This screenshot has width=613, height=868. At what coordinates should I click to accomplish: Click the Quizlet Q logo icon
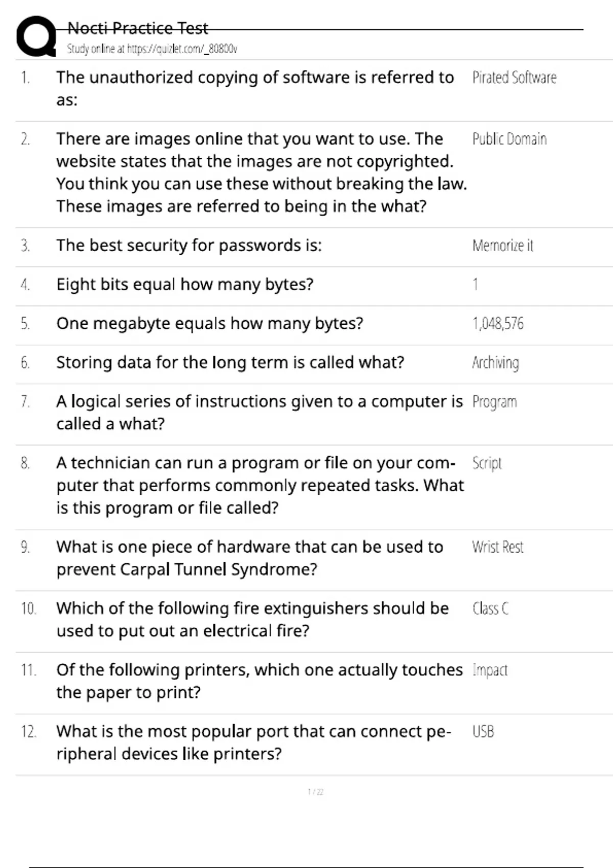(36, 37)
